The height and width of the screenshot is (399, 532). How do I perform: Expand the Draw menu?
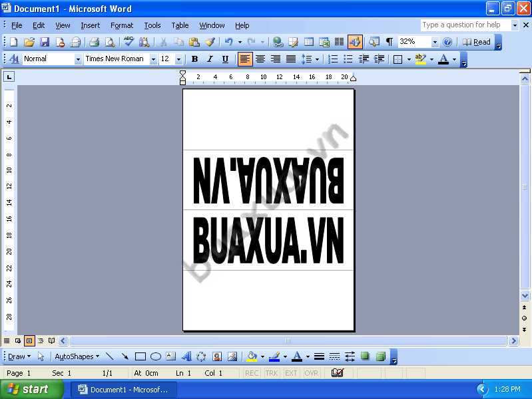point(19,356)
